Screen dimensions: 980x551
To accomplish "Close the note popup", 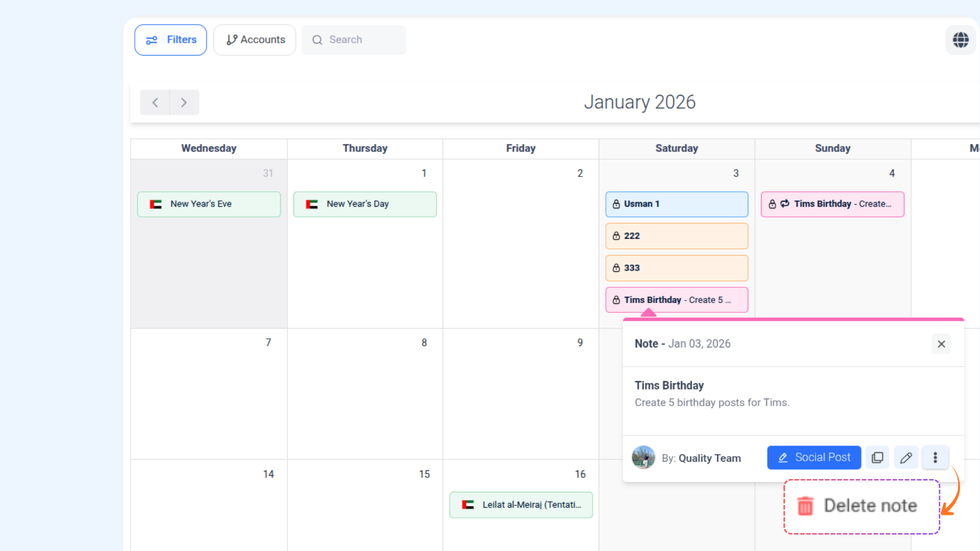I will [941, 344].
